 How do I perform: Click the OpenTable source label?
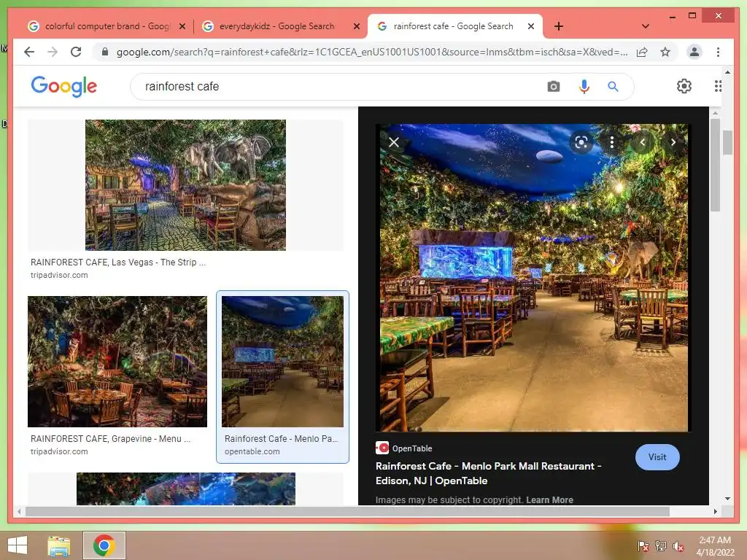click(412, 448)
